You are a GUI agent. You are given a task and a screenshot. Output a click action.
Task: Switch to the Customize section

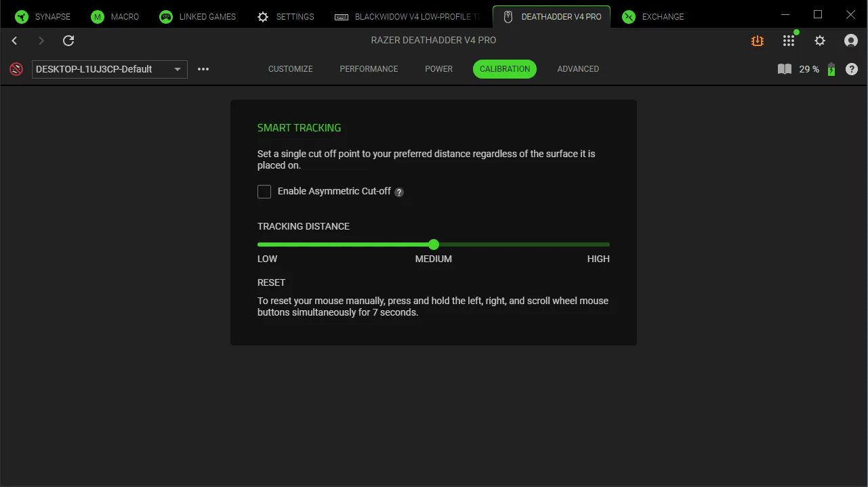pyautogui.click(x=291, y=69)
